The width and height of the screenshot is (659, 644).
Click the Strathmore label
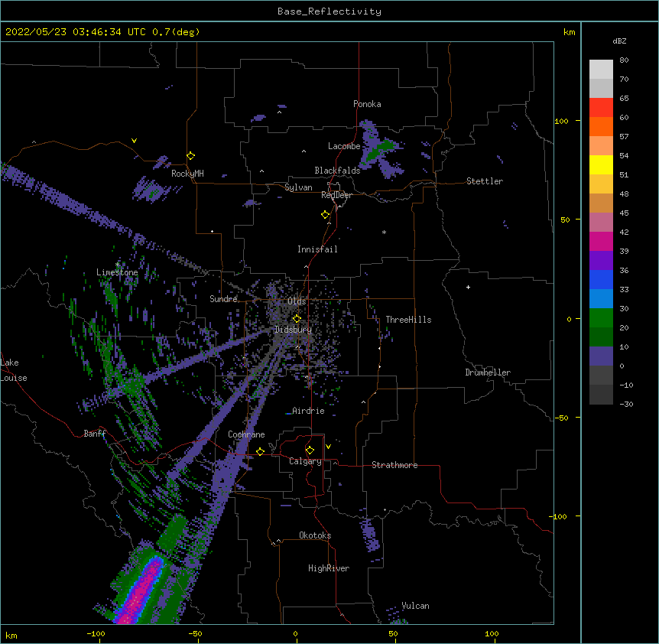click(x=394, y=465)
